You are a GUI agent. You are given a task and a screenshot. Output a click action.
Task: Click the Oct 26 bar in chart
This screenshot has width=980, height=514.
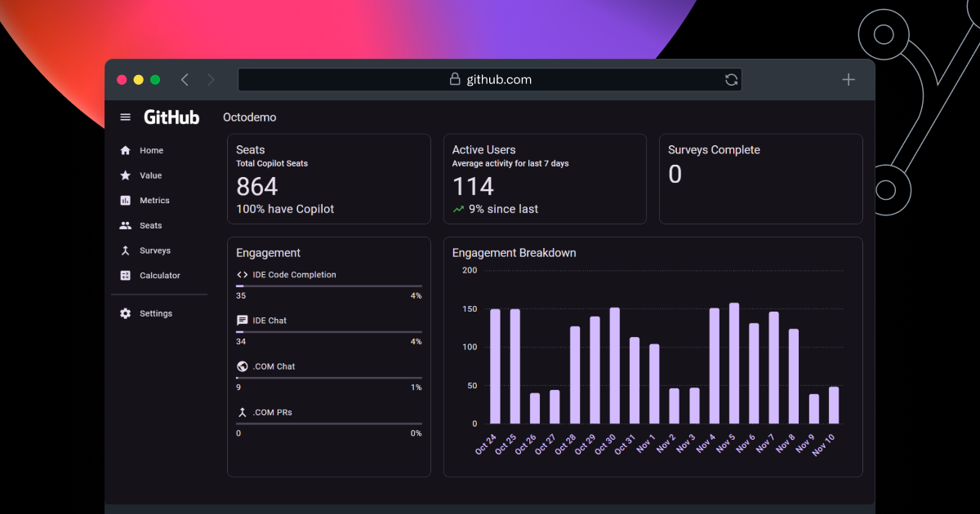tap(535, 409)
